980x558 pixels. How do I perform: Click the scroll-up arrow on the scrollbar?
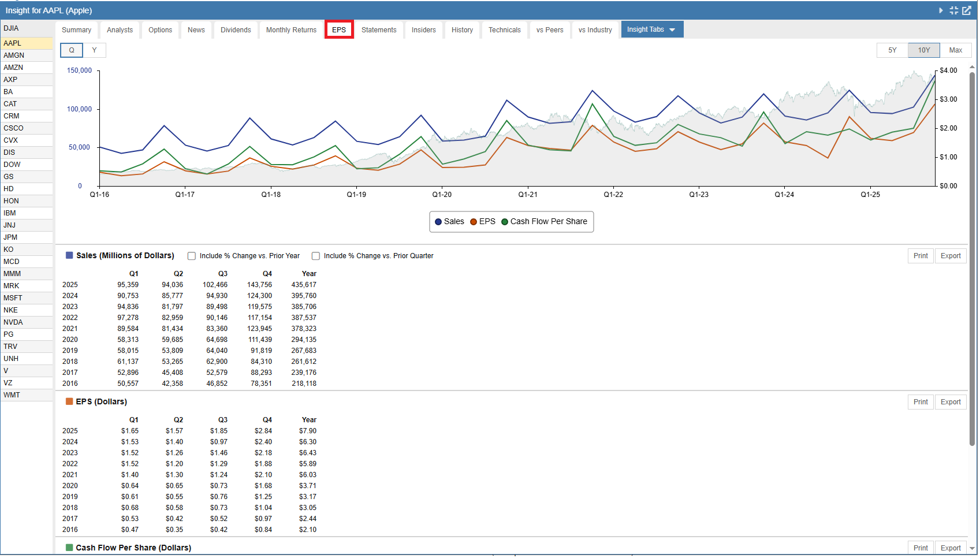(x=972, y=67)
